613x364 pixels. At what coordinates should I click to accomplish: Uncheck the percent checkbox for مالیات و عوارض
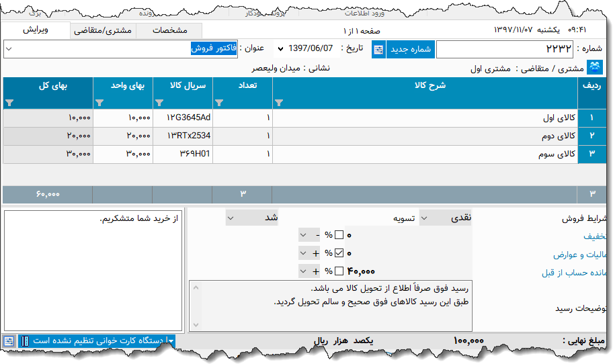tap(339, 253)
